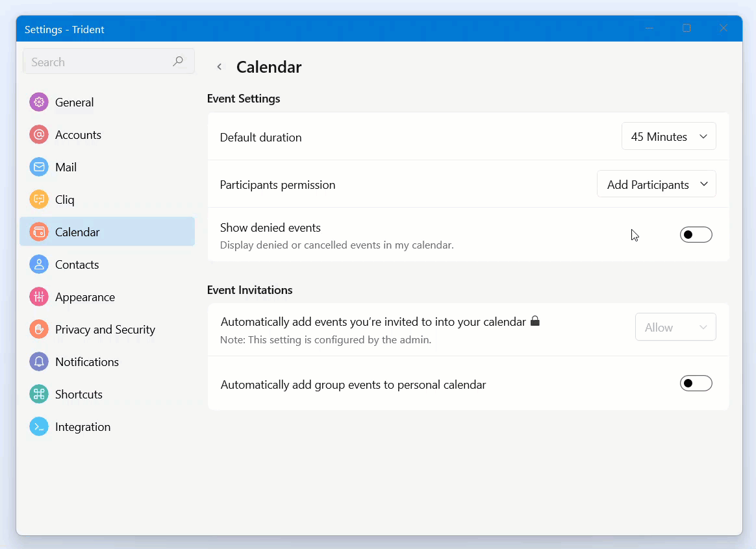Screen dimensions: 756x549
Task: Maximize the Settings window
Action: 687,29
